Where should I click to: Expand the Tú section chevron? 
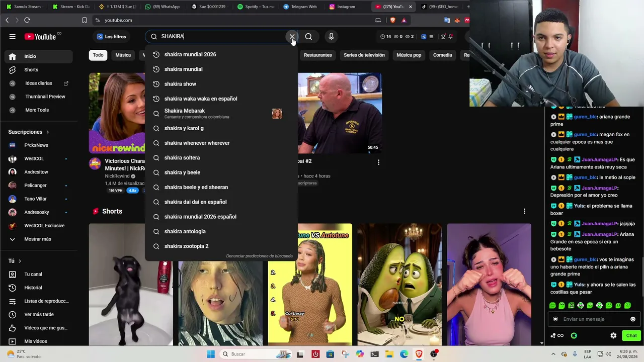coord(20,261)
